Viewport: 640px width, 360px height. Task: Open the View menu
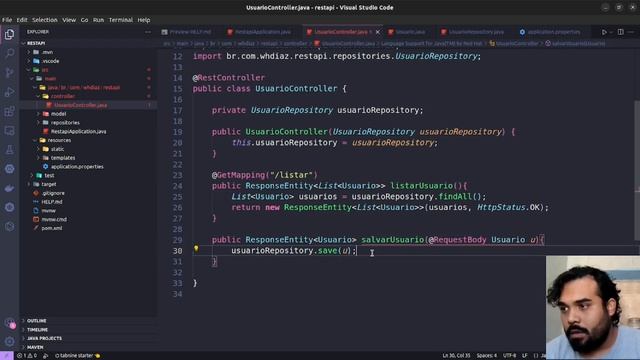[x=69, y=20]
